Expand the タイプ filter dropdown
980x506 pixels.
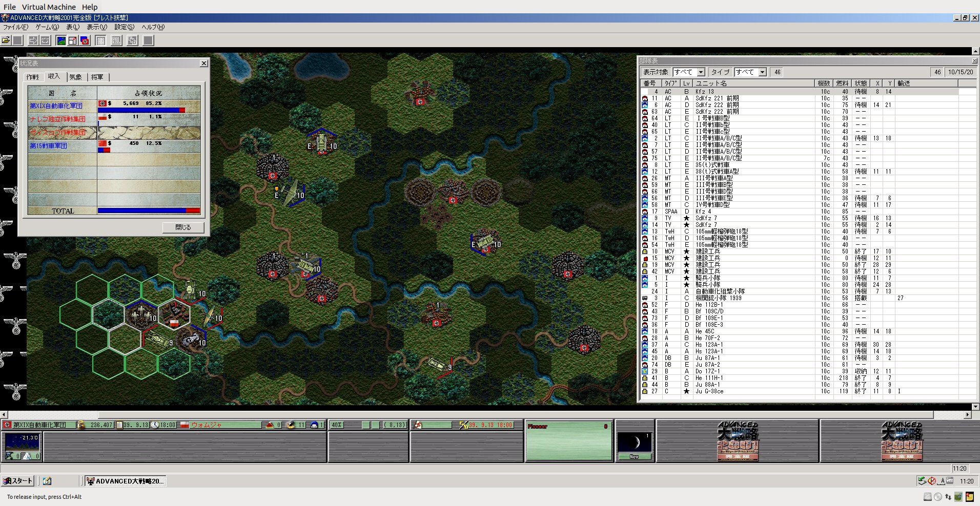point(762,72)
